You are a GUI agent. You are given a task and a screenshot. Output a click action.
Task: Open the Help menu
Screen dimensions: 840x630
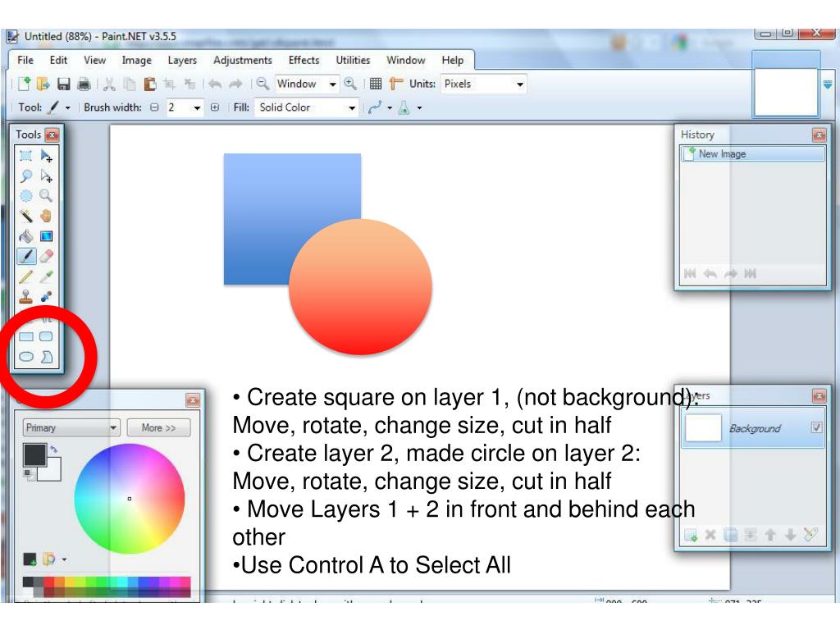(x=453, y=60)
